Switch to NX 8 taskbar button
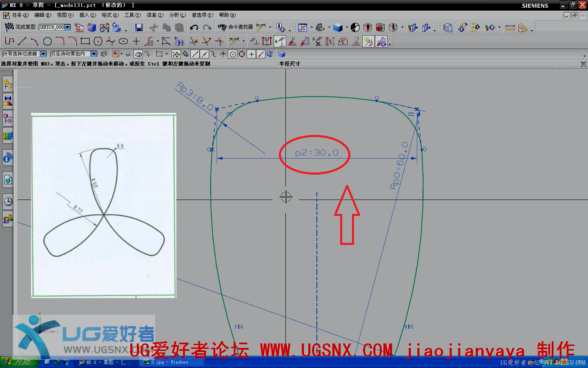This screenshot has width=588, height=368. pyautogui.click(x=106, y=362)
